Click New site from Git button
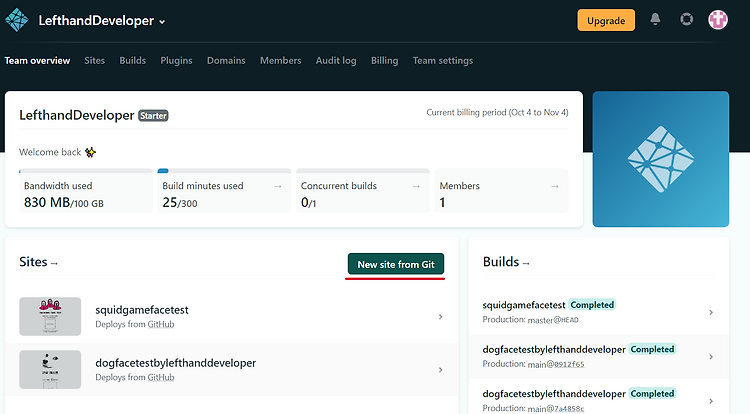Screen dimensions: 750x414 click(x=396, y=264)
